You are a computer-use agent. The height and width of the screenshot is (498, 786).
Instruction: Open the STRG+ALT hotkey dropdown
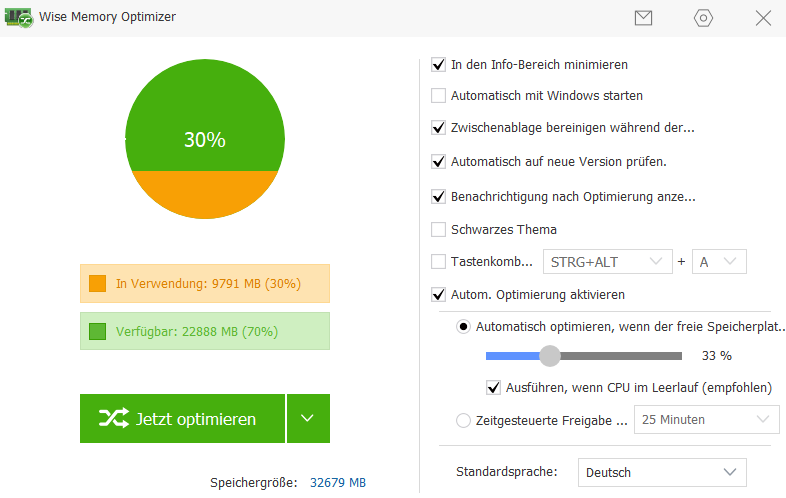click(606, 262)
